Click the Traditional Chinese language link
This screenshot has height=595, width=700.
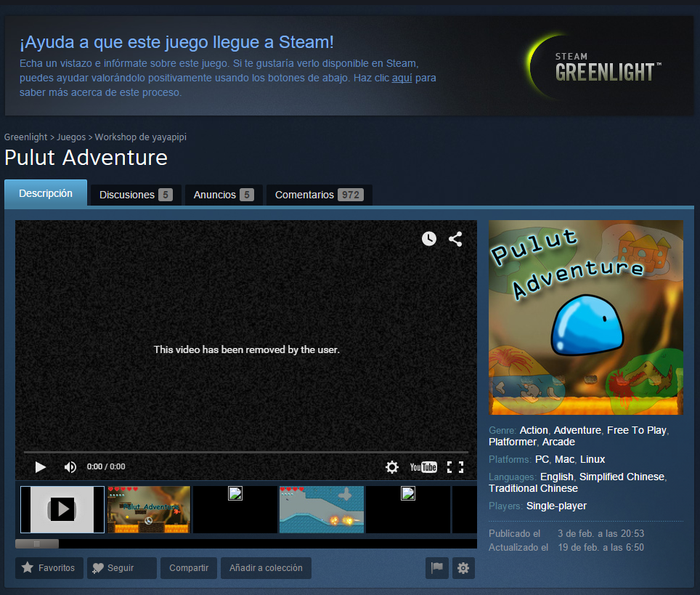(x=533, y=488)
